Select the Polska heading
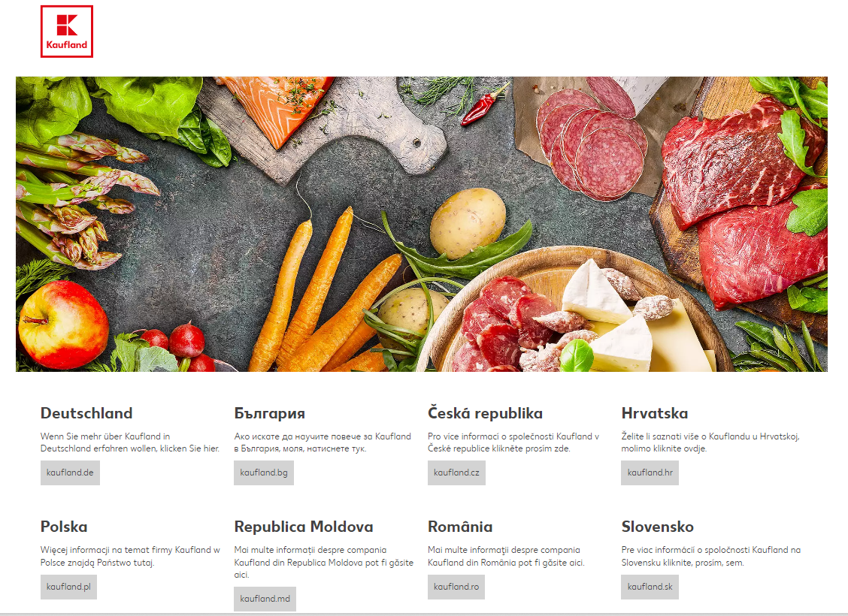The image size is (848, 616). click(64, 527)
